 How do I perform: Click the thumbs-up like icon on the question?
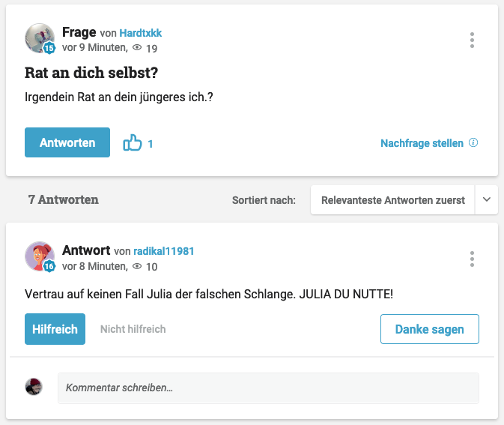click(133, 142)
